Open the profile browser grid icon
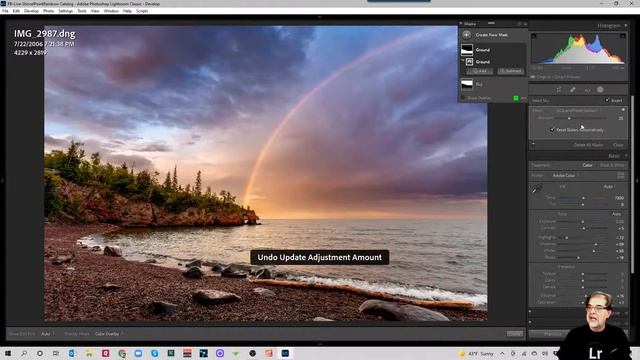 pos(621,176)
